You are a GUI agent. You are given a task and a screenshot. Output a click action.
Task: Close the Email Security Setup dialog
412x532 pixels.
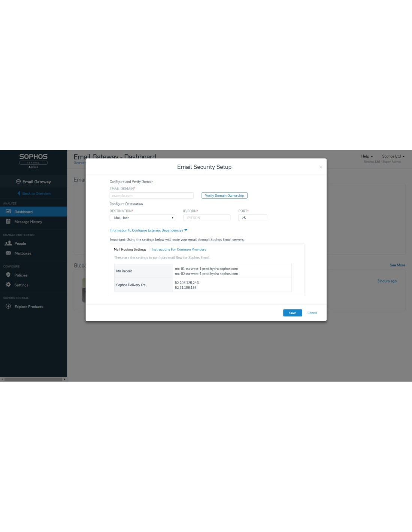(x=321, y=167)
